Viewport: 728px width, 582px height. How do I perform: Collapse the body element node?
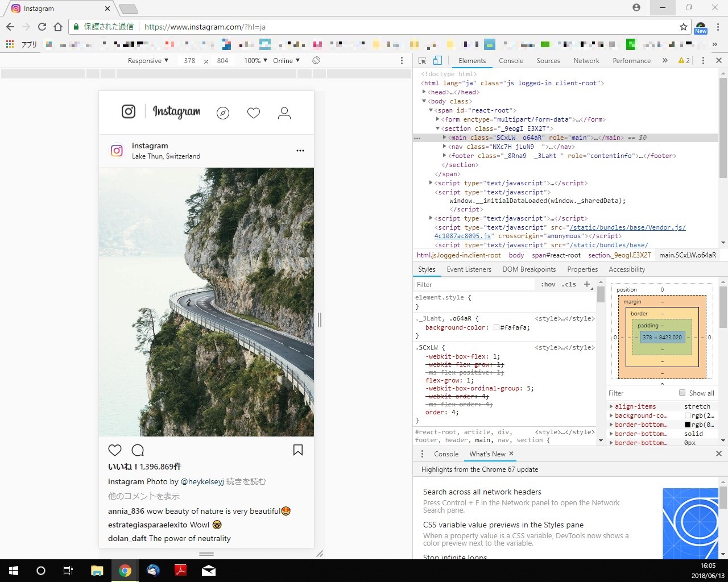point(424,101)
